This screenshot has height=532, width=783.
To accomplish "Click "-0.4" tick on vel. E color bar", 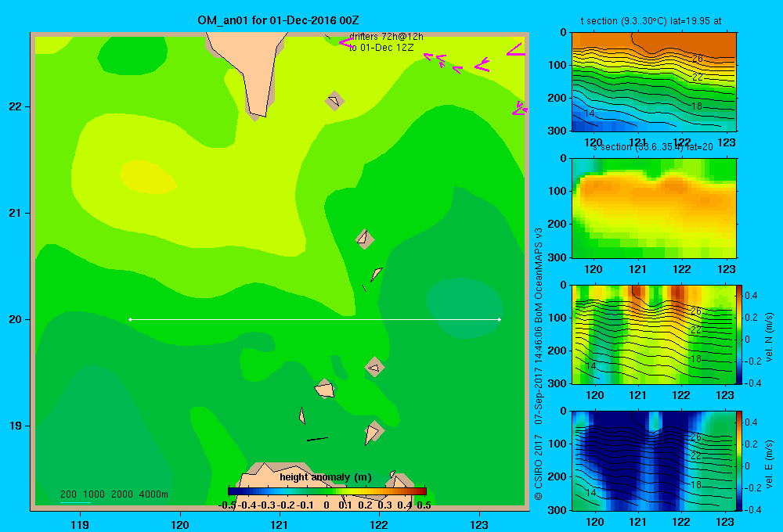I will tap(752, 509).
